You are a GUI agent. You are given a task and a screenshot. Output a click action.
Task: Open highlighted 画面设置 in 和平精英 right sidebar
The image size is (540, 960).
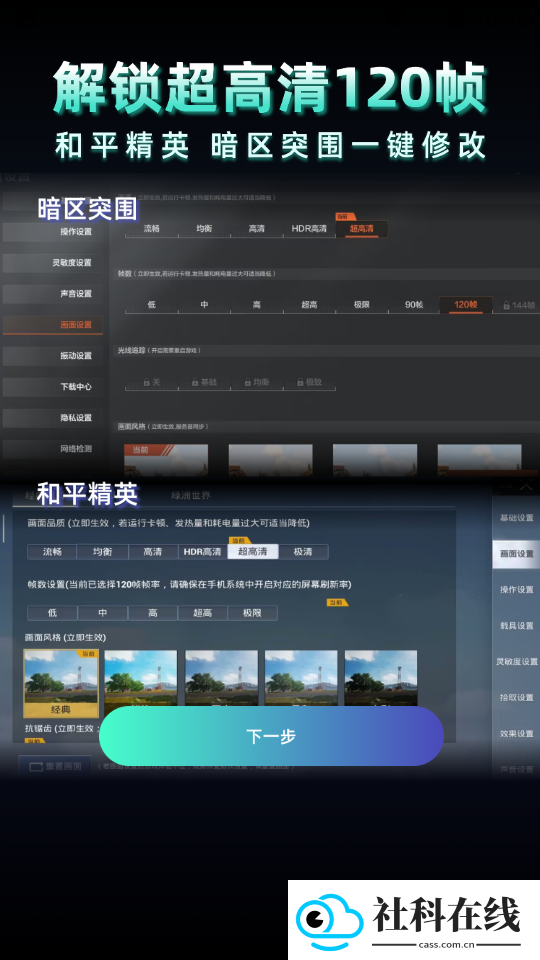(x=516, y=553)
